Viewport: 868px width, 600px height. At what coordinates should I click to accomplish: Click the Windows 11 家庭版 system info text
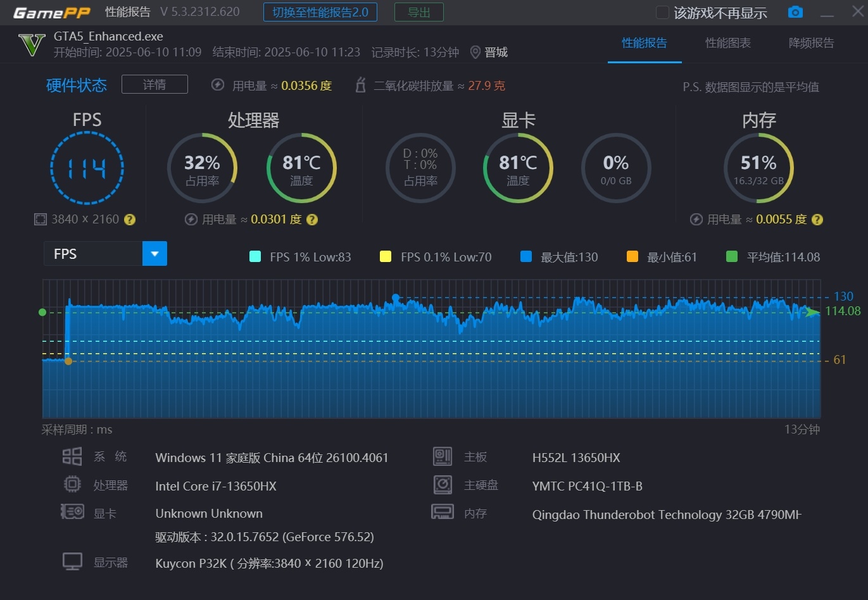[x=272, y=458]
